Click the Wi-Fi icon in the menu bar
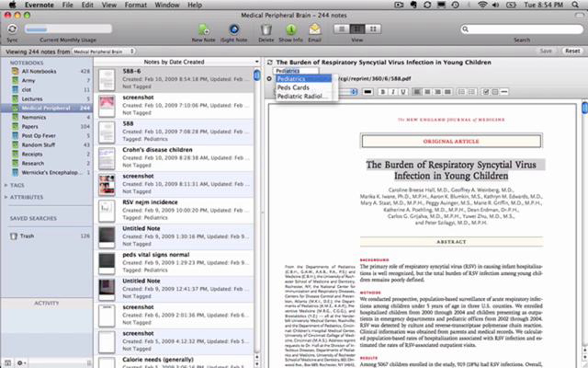Image resolution: width=588 pixels, height=368 pixels. click(482, 5)
